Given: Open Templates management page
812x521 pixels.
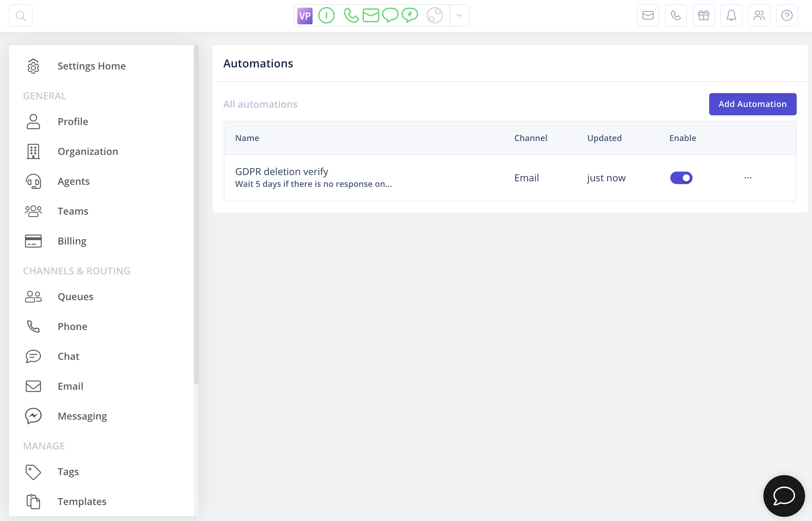Looking at the screenshot, I should pos(82,502).
